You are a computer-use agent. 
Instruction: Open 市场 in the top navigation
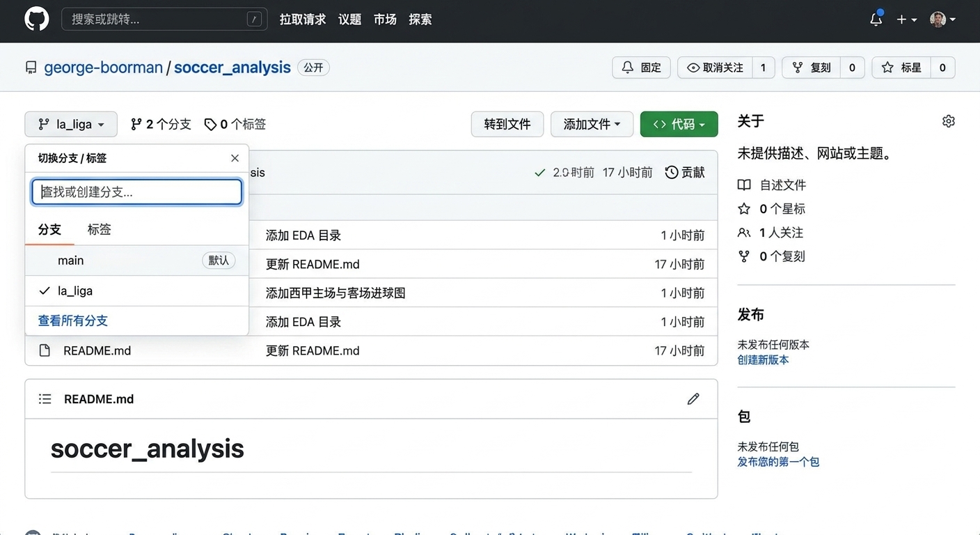pos(385,20)
